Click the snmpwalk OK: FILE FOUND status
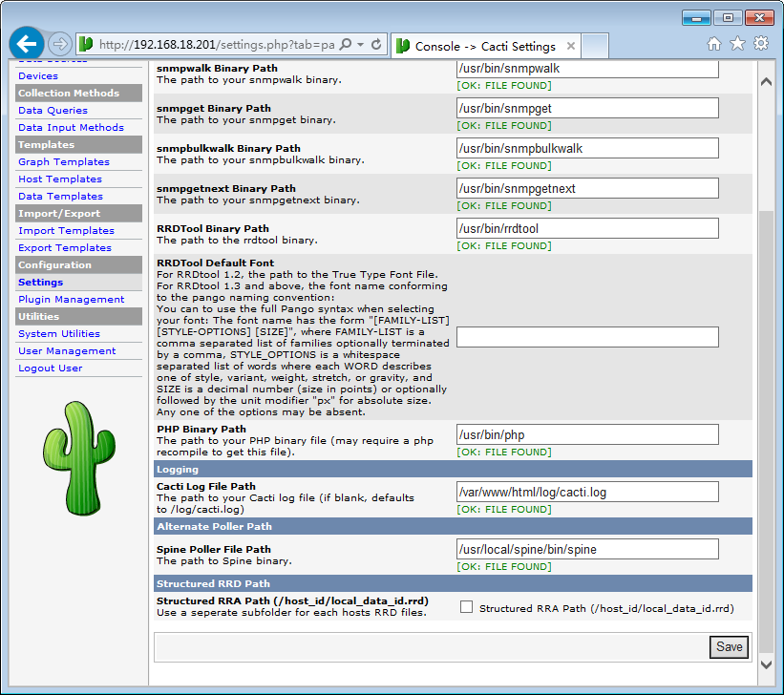Viewport: 784px width, 695px height. (x=504, y=86)
